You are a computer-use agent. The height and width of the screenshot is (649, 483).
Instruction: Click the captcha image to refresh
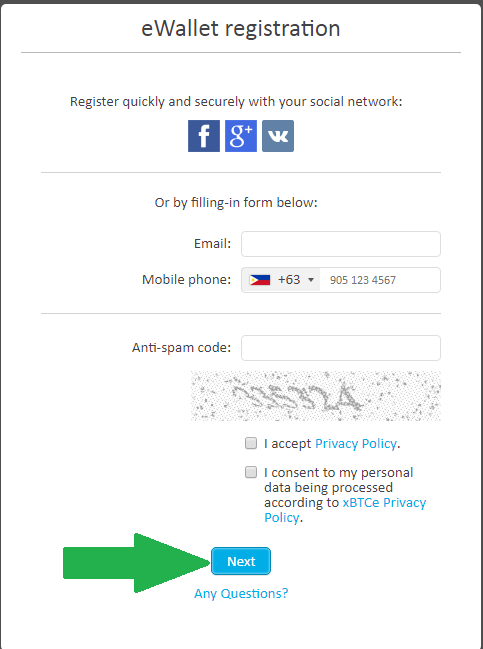315,396
